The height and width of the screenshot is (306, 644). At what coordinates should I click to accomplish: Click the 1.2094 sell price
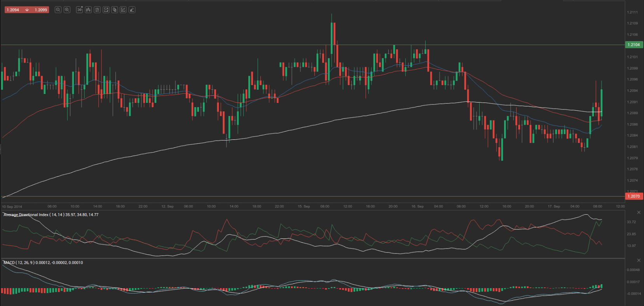click(13, 10)
